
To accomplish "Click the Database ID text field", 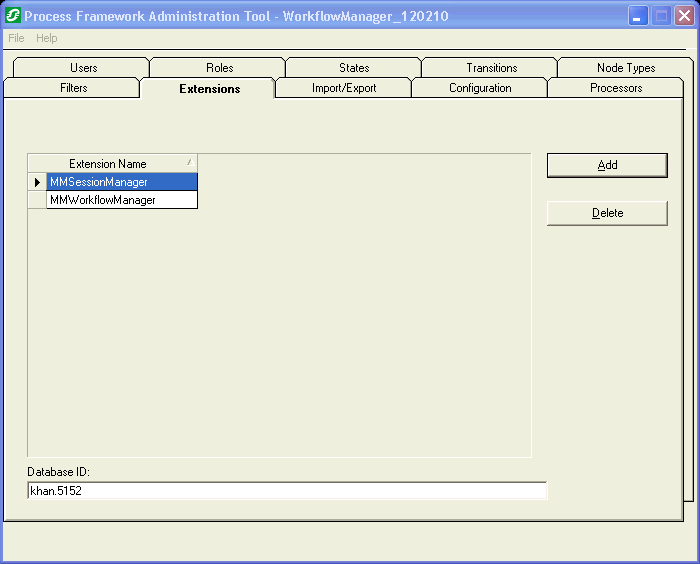I will (x=286, y=491).
